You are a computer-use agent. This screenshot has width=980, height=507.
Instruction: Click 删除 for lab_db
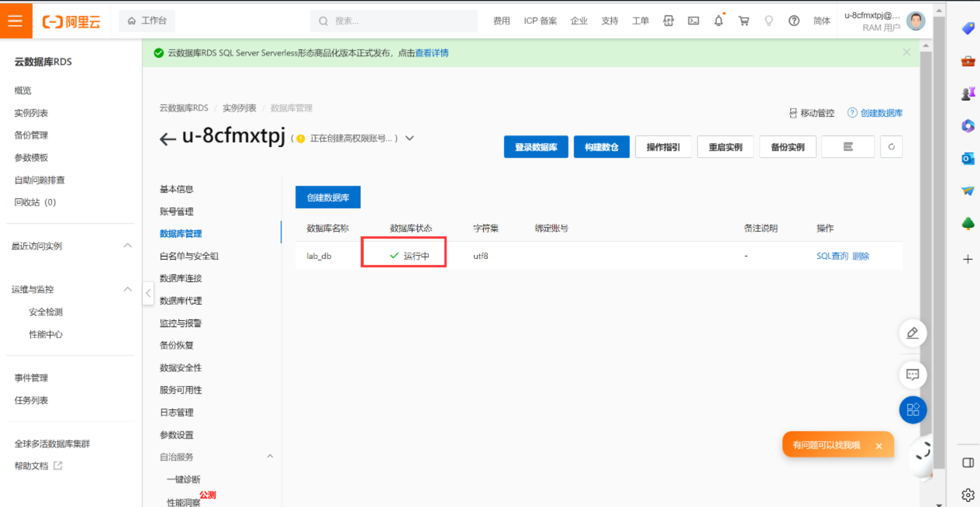point(861,256)
